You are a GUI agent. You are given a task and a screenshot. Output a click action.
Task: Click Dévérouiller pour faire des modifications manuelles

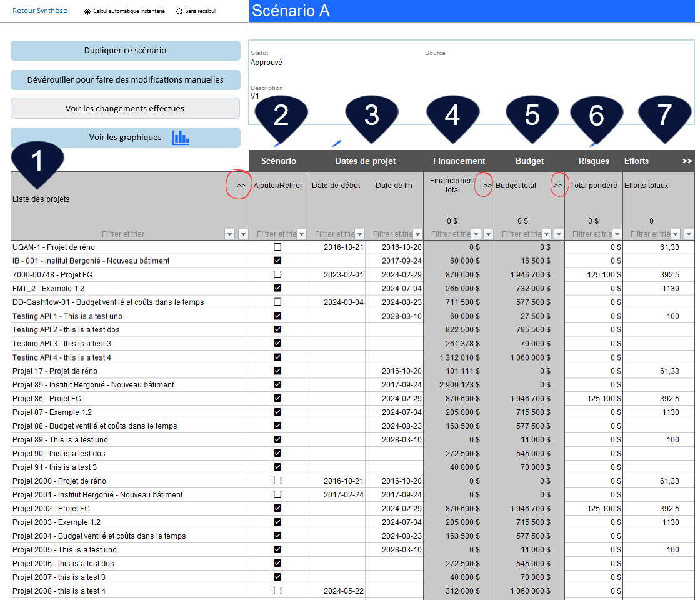(x=126, y=80)
